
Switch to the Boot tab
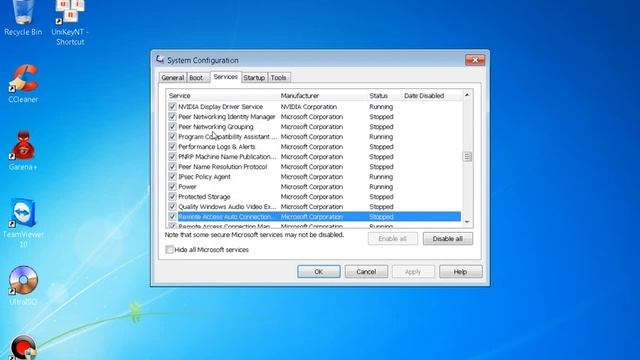pos(196,78)
